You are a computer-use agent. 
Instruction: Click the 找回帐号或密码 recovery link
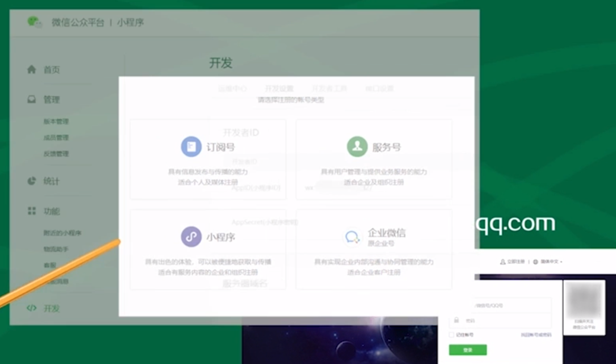[535, 335]
